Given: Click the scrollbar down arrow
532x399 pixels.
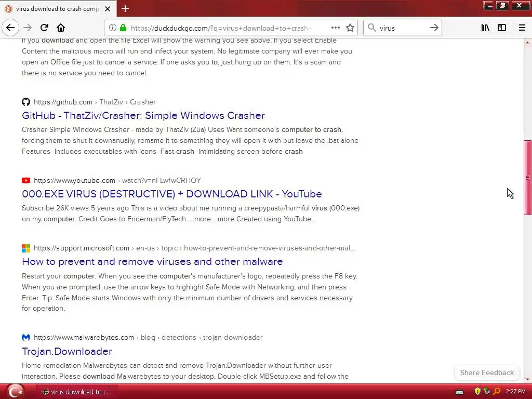Looking at the screenshot, I should 527,380.
